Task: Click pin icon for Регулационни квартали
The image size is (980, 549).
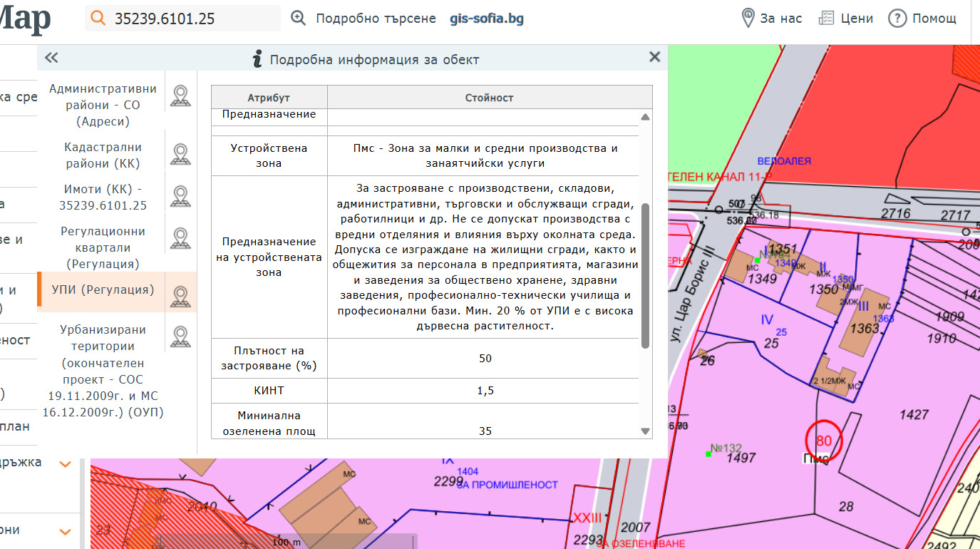Action: tap(180, 239)
